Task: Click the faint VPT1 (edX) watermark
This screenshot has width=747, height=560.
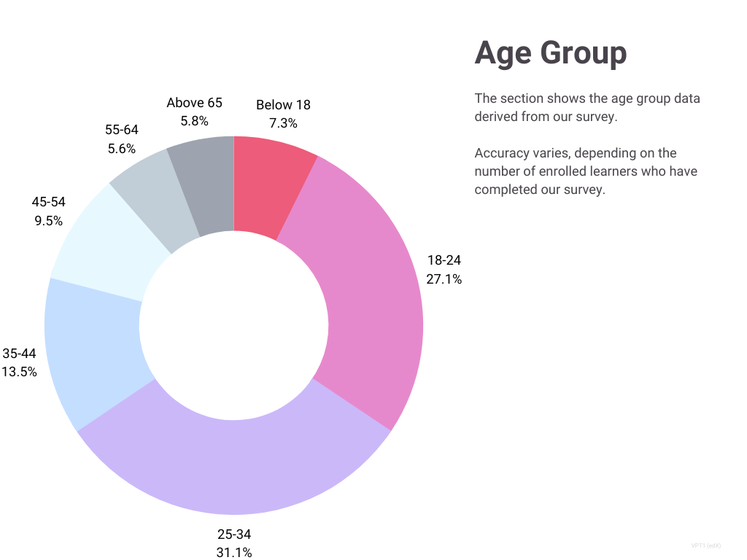Action: click(706, 545)
